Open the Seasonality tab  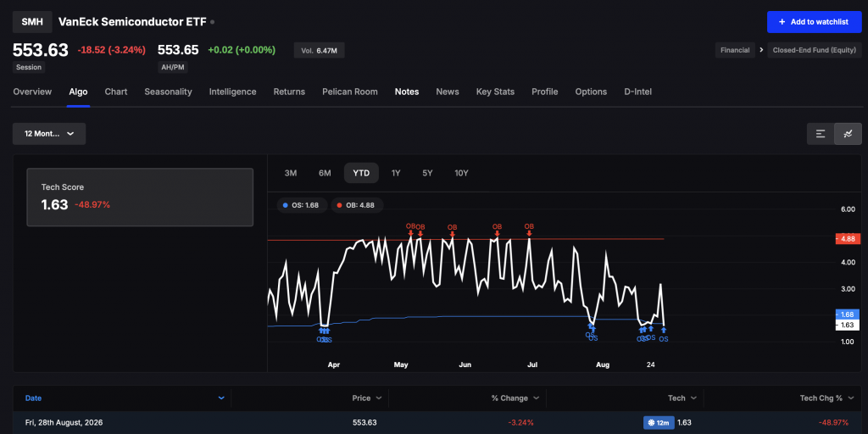pyautogui.click(x=169, y=92)
